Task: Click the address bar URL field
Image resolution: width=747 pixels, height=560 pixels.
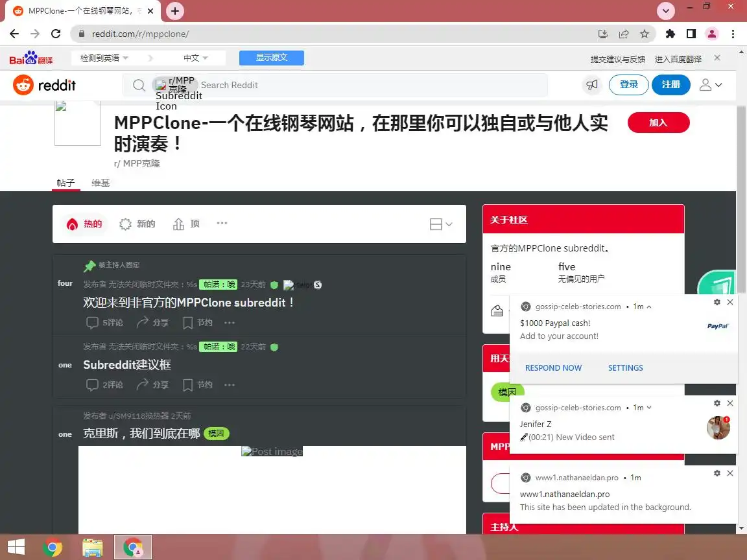Action: click(x=333, y=34)
